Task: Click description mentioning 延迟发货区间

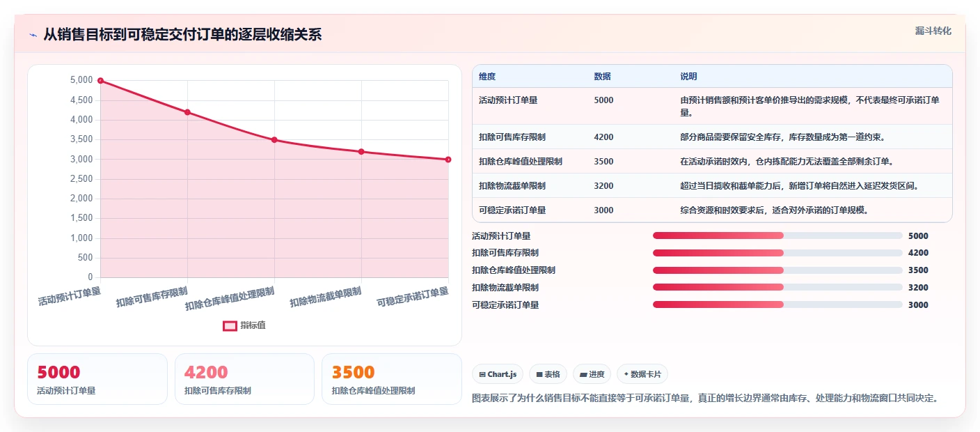Action: (x=799, y=186)
